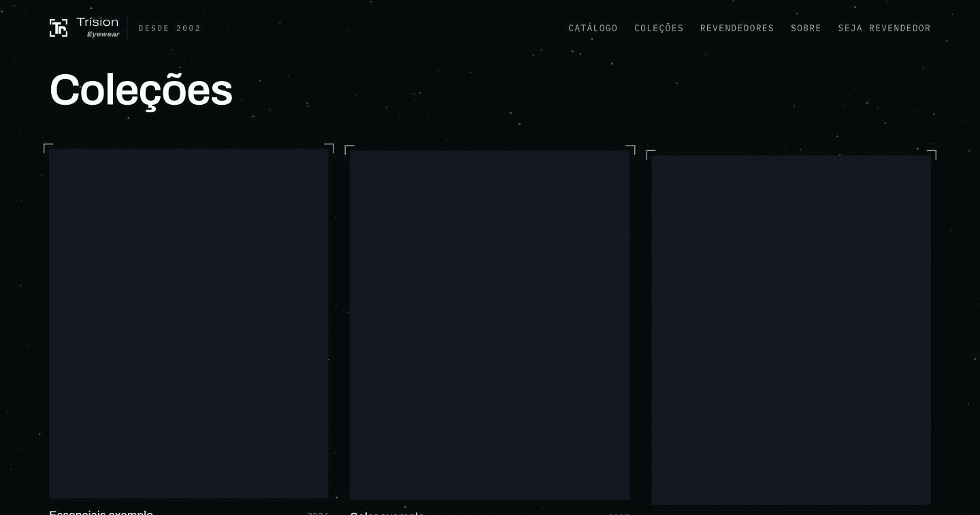Image resolution: width=980 pixels, height=515 pixels.
Task: Click the 'Desde 2002' header text
Action: (x=169, y=28)
